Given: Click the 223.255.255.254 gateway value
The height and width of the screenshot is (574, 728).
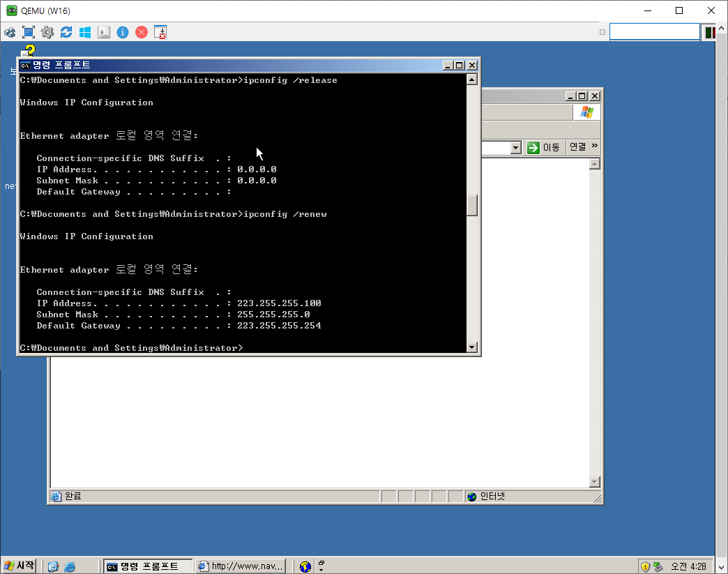Looking at the screenshot, I should [x=279, y=326].
